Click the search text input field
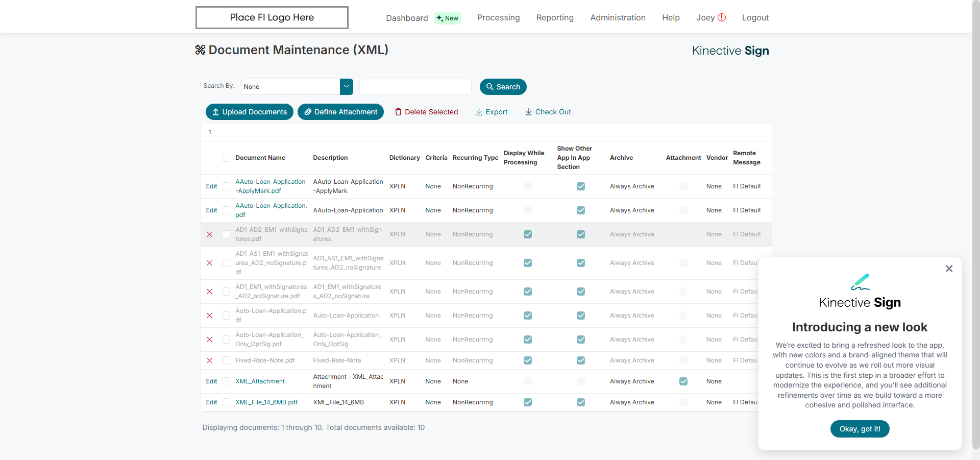 click(x=415, y=87)
